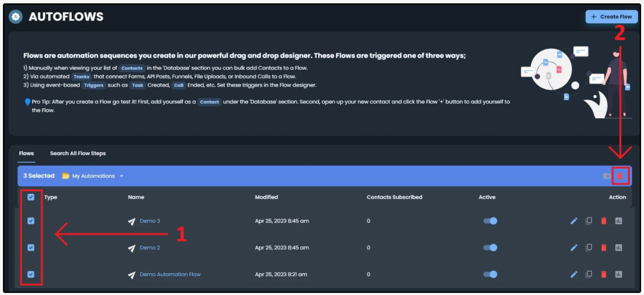Uncheck the Demo 3 row checkbox

[x=31, y=221]
